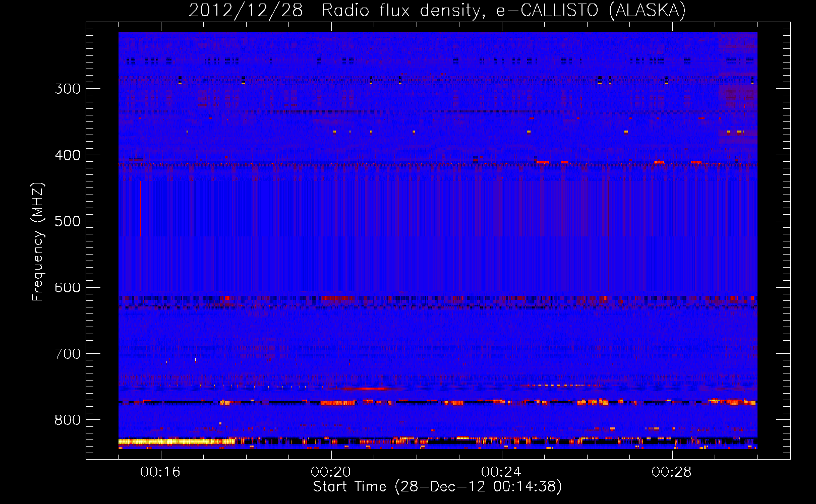The width and height of the screenshot is (816, 504).
Task: Click the 00:28 time tick label
Action: click(x=672, y=472)
